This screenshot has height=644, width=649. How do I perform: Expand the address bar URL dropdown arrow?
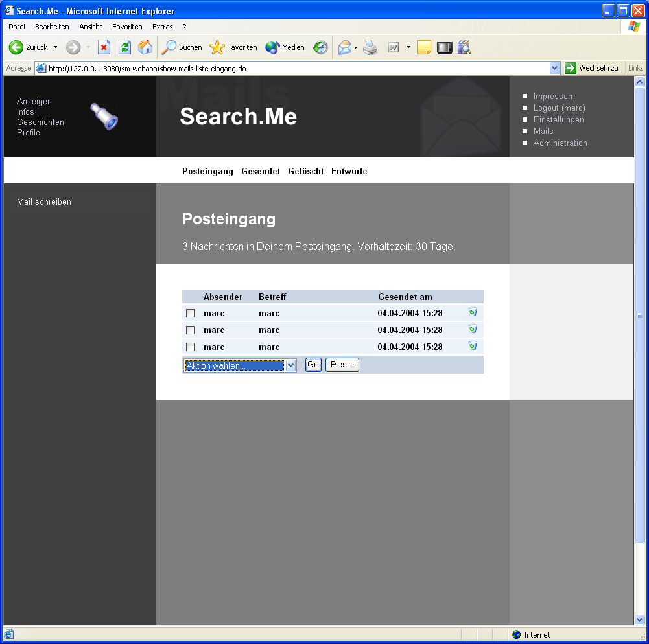point(554,68)
